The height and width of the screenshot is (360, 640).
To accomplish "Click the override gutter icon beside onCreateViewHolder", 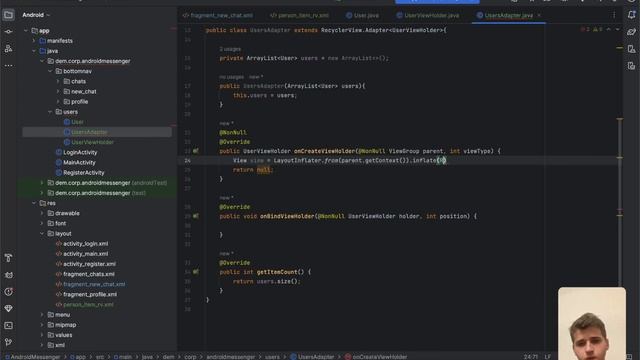I will 196,151.
